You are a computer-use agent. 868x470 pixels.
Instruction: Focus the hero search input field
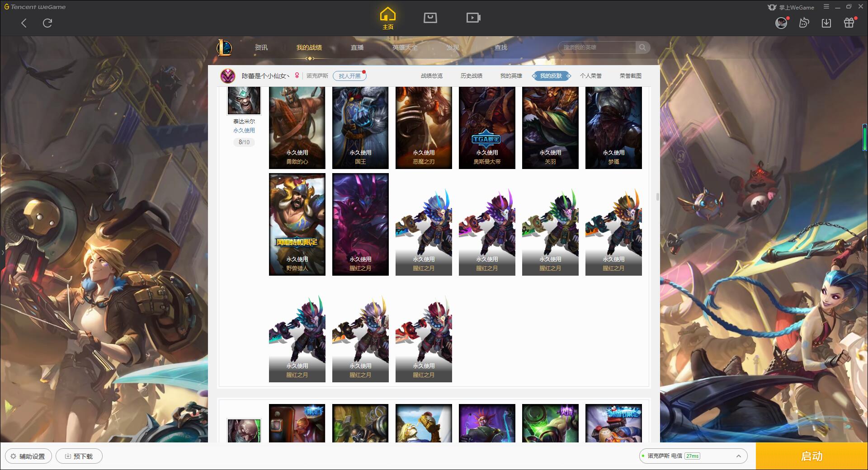click(x=597, y=47)
